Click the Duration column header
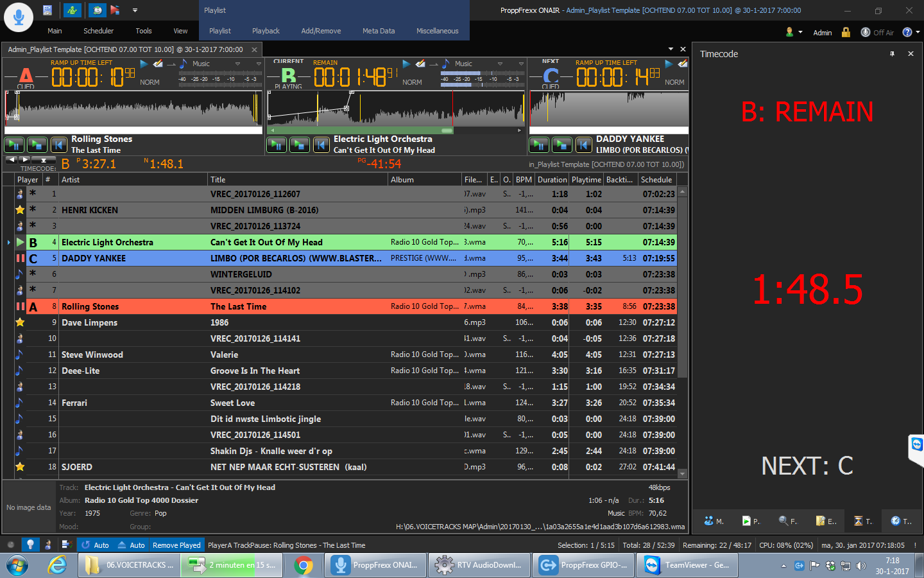924x578 pixels. [552, 180]
